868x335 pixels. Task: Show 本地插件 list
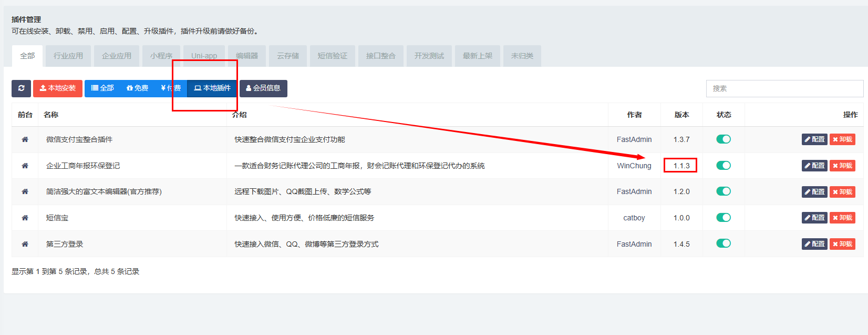click(212, 88)
